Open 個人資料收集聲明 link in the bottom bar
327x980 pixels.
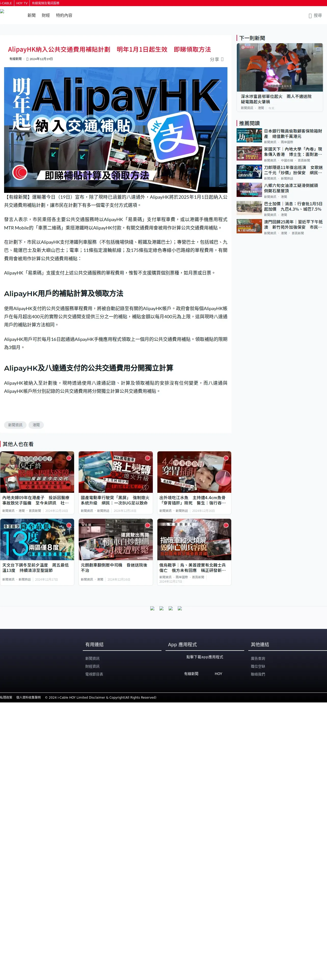pos(29,697)
